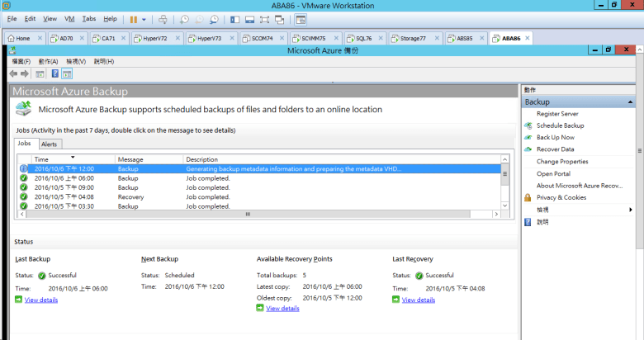Click the blue help icon in the MMC toolbar

tap(54, 73)
